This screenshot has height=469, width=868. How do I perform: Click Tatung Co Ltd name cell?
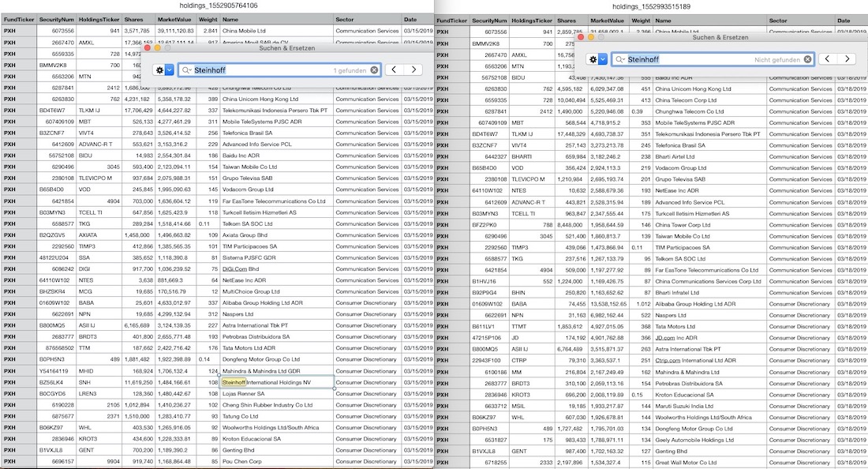(277, 416)
